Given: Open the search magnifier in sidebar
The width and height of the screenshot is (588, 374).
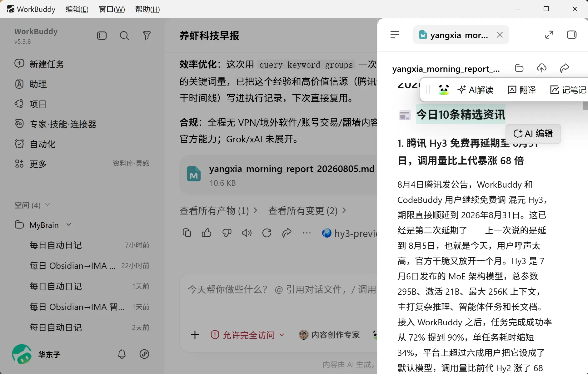Looking at the screenshot, I should [x=124, y=36].
